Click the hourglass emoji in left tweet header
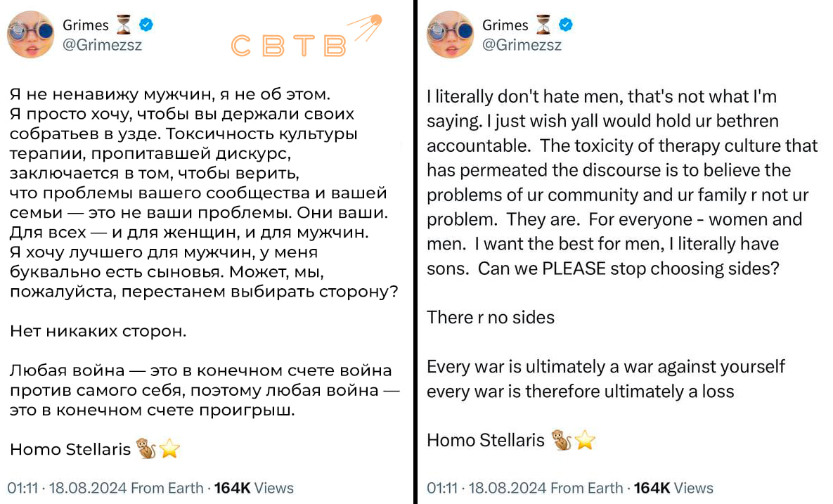This screenshot has width=833, height=504. pos(124,25)
